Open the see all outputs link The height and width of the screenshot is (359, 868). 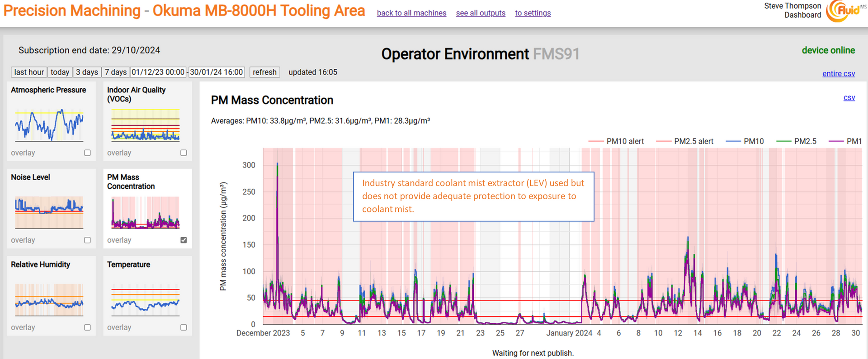pos(481,13)
